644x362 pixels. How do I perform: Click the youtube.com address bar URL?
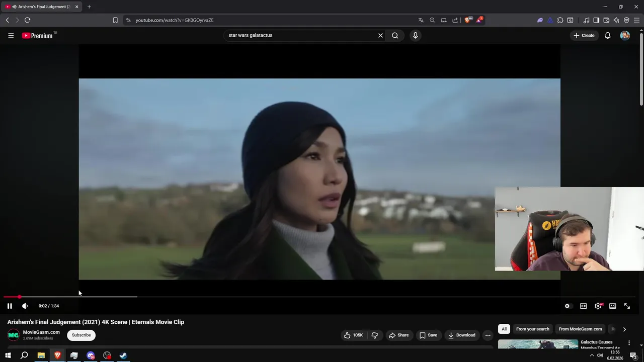[174, 20]
